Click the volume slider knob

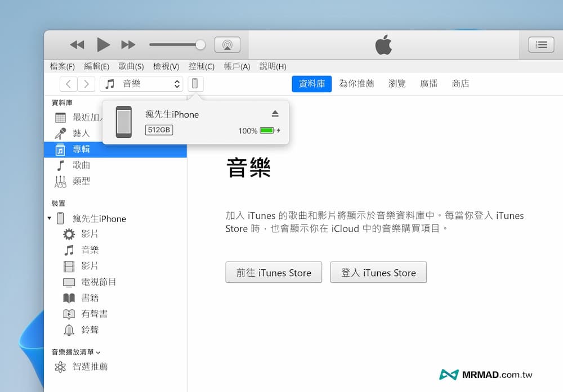pyautogui.click(x=200, y=44)
